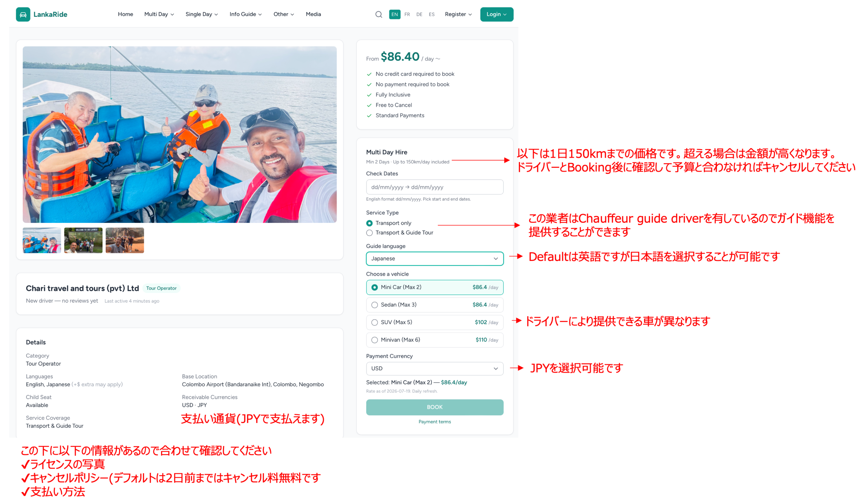This screenshot has width=861, height=504.
Task: Go to the Home menu item
Action: pos(125,14)
